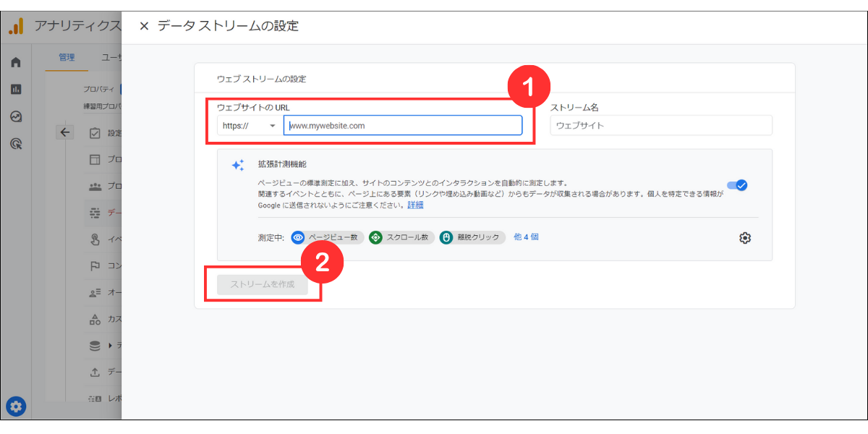868x434 pixels.
Task: Open the events touch-hand icon
Action: click(x=95, y=239)
